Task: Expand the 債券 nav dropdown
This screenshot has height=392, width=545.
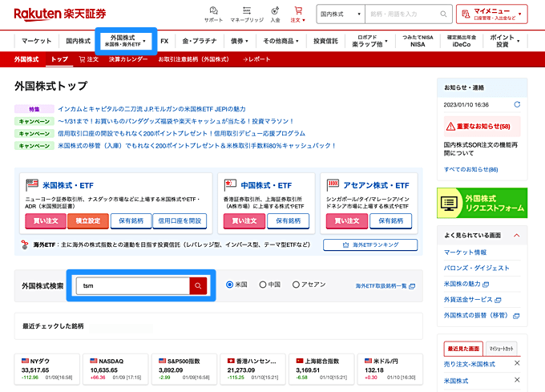Action: 240,41
